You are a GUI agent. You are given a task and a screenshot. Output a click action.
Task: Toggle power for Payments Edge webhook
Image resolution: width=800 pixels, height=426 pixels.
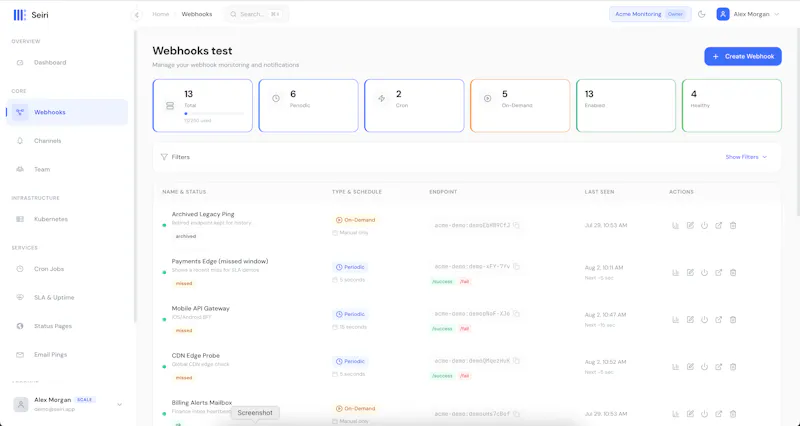click(705, 272)
